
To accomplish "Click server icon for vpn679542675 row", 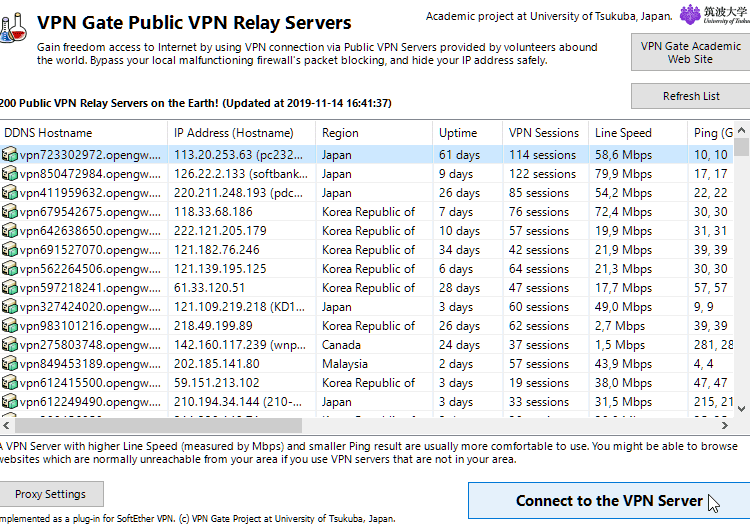I will point(10,211).
